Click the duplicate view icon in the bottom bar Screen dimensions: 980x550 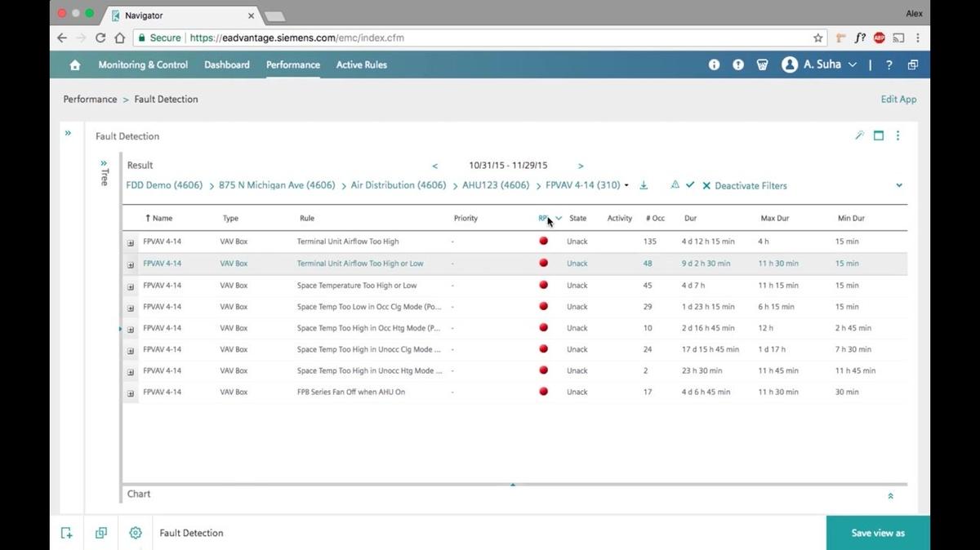click(101, 533)
